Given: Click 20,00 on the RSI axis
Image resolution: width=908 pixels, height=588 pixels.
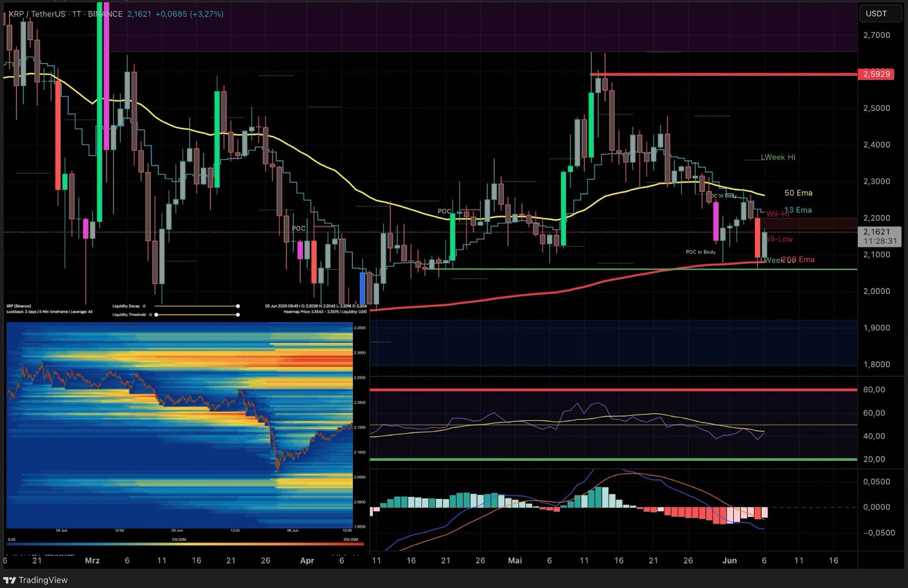Looking at the screenshot, I should (874, 459).
